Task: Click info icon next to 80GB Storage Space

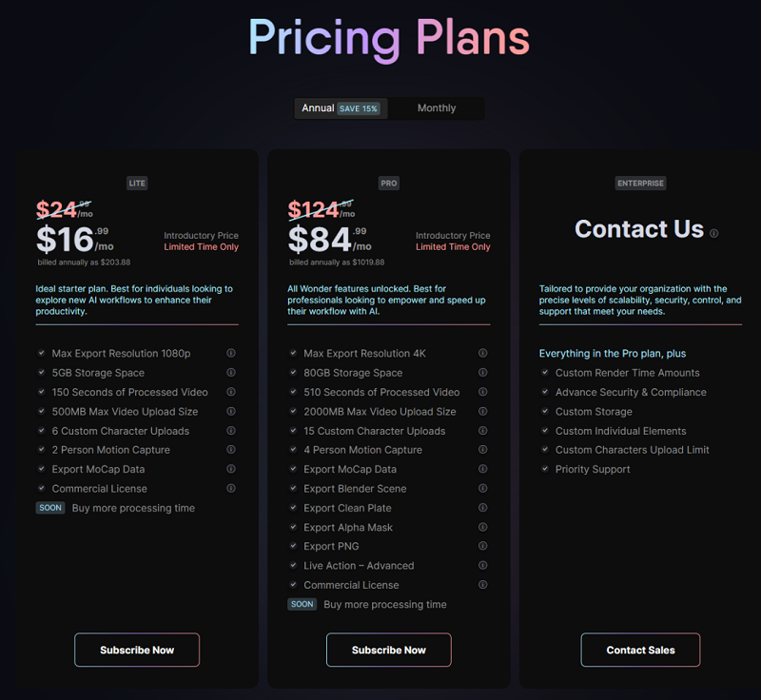Action: click(483, 373)
